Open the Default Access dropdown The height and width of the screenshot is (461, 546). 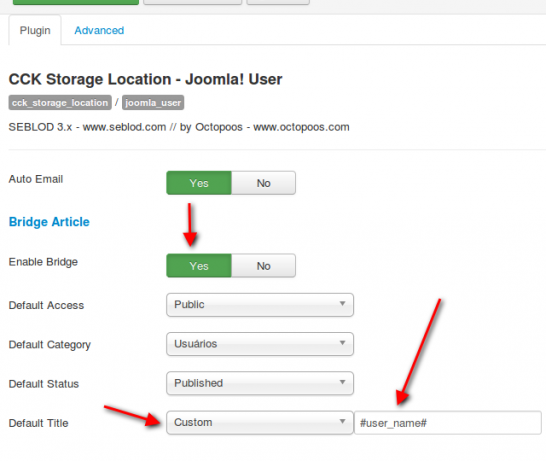point(260,305)
